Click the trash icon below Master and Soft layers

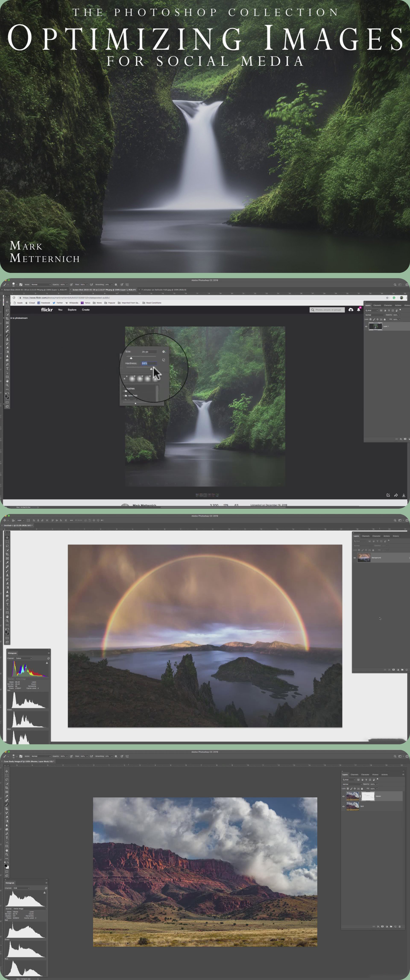[x=399, y=926]
